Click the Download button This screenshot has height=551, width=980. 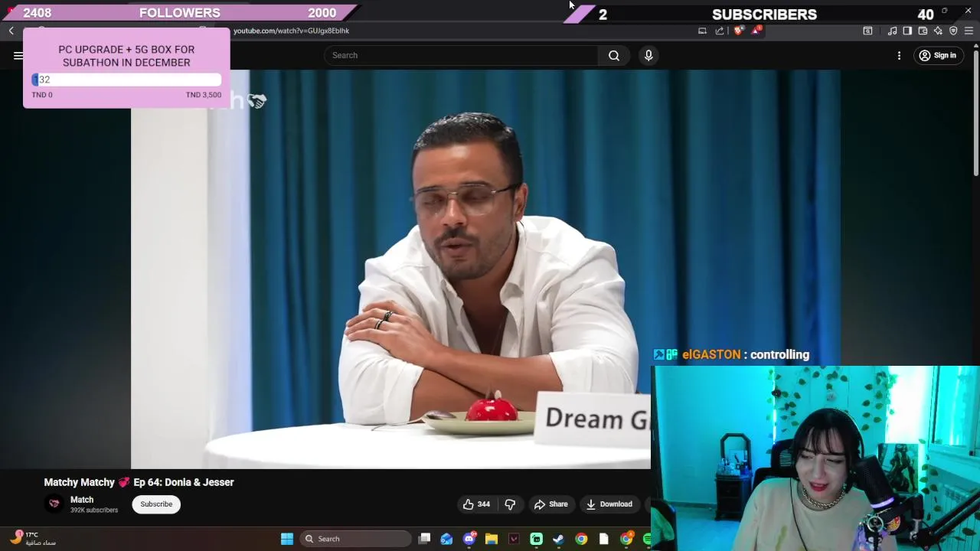[x=609, y=504]
